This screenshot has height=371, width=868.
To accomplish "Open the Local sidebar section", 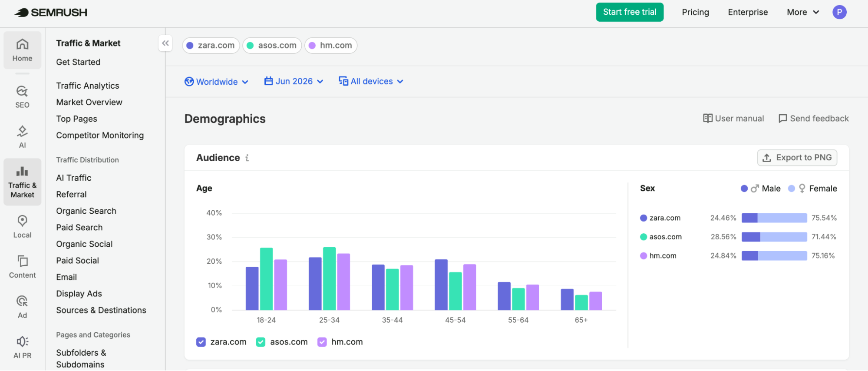I will pyautogui.click(x=22, y=227).
